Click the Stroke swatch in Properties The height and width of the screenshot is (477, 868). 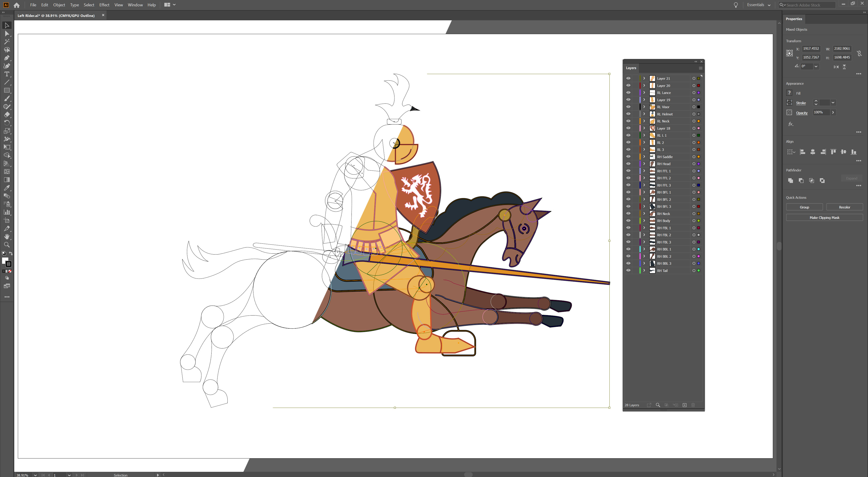[x=789, y=103]
